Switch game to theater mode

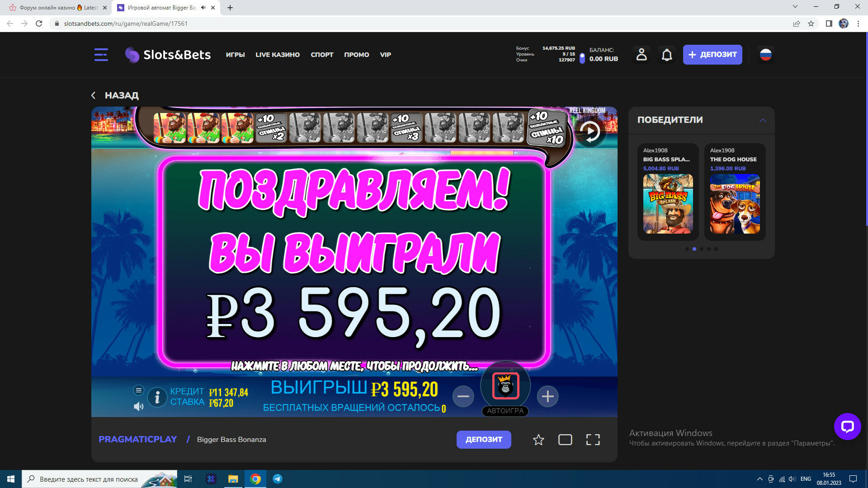(565, 440)
